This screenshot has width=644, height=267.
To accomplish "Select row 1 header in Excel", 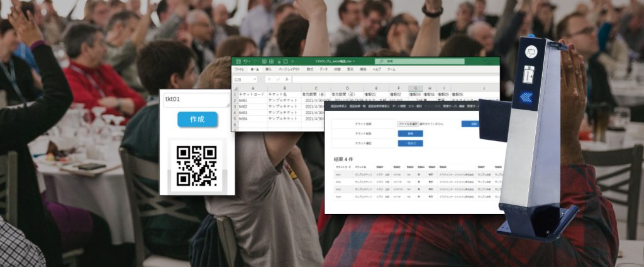I will pyautogui.click(x=235, y=94).
